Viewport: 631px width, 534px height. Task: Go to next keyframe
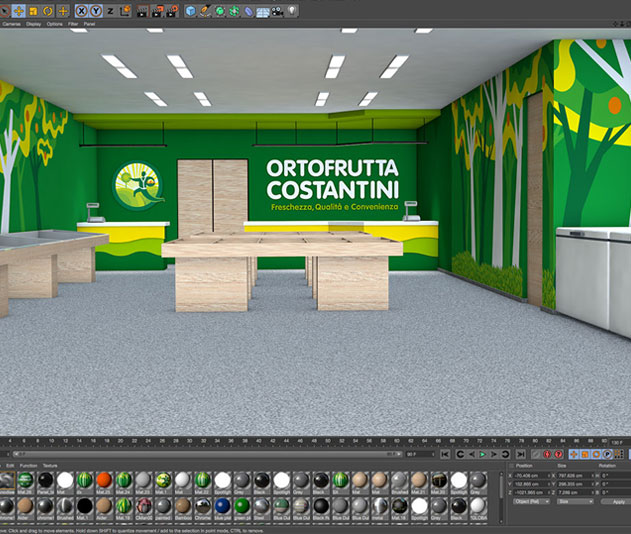coord(505,454)
